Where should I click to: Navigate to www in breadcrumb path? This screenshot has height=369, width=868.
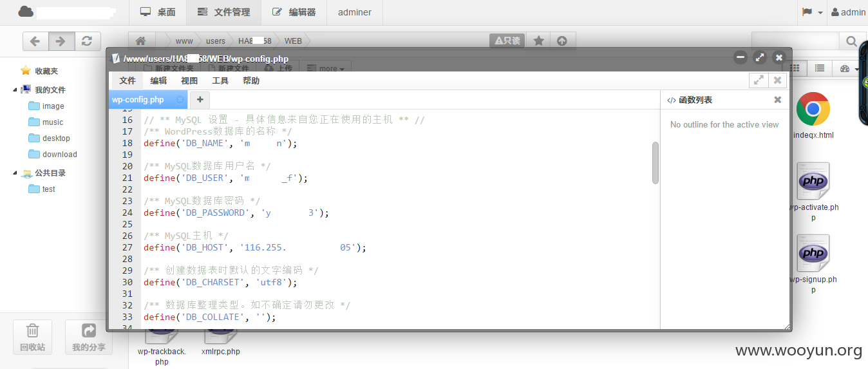pos(184,41)
